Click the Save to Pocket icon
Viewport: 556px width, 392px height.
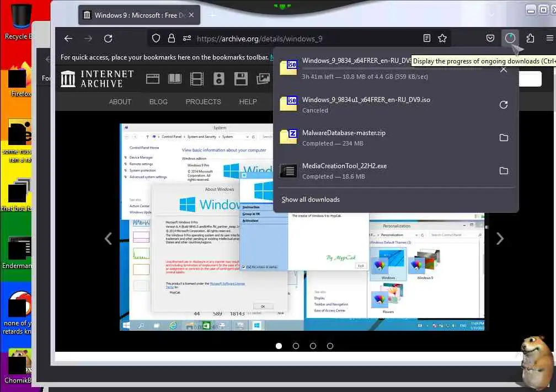coord(490,38)
